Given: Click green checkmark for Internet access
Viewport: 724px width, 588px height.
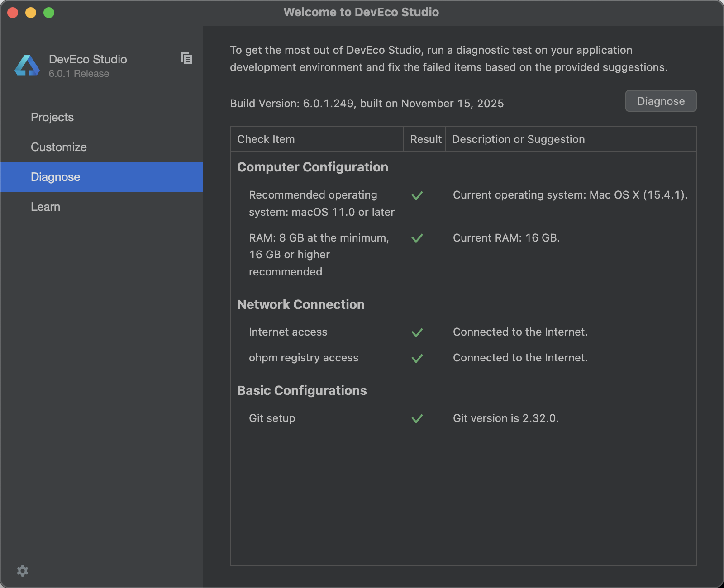Looking at the screenshot, I should click(417, 332).
